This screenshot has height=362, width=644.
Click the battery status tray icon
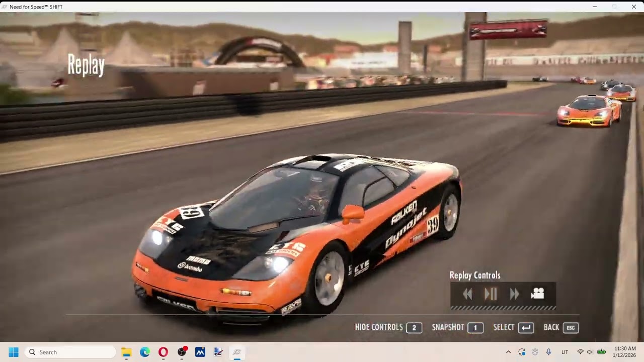coord(601,352)
